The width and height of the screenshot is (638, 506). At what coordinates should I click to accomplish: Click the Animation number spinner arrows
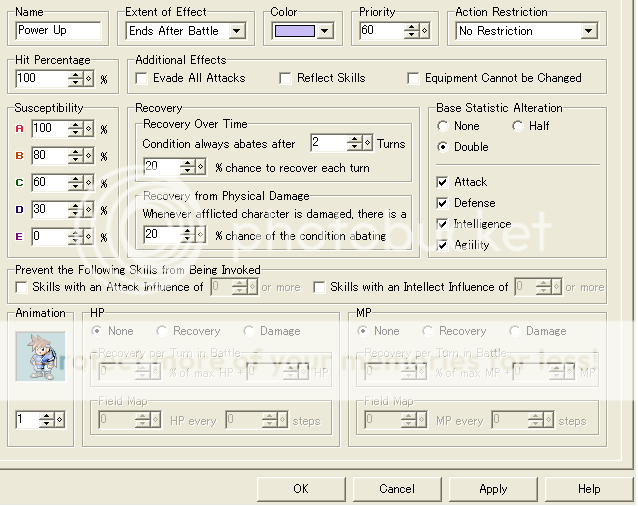[x=47, y=420]
